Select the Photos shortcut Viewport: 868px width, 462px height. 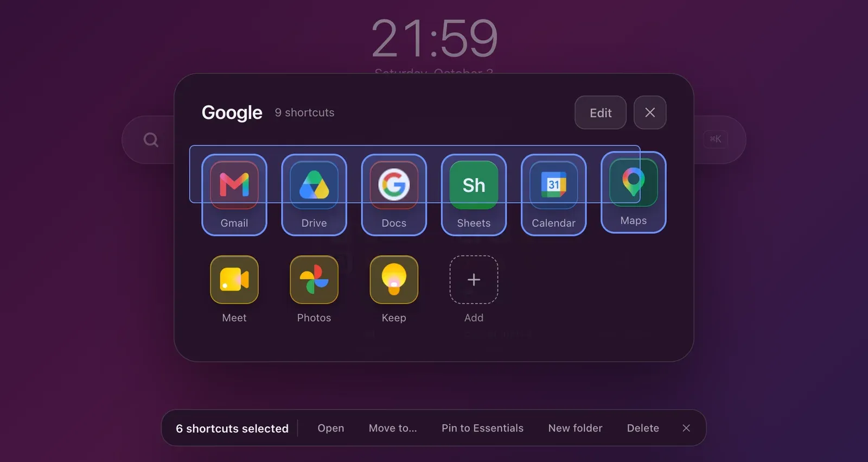pyautogui.click(x=314, y=290)
